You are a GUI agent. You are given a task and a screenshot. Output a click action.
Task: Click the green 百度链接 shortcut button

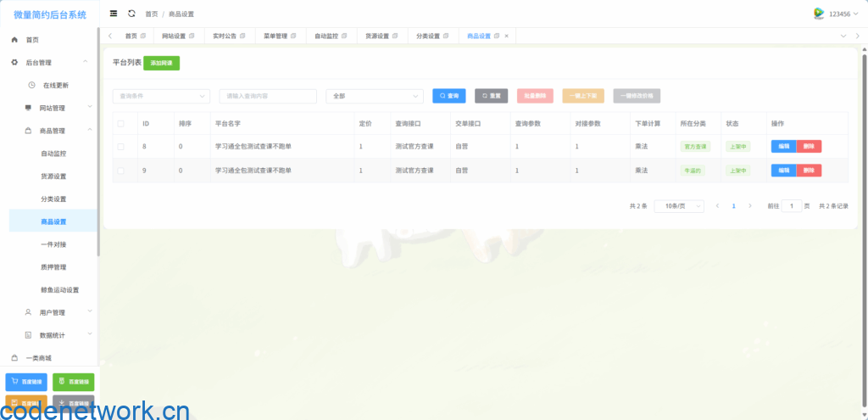[74, 382]
